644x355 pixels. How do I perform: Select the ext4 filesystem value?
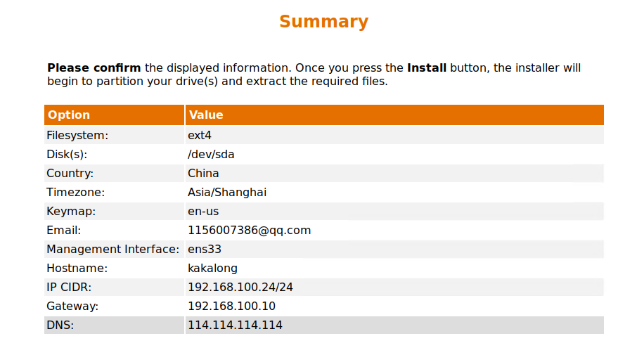point(200,135)
